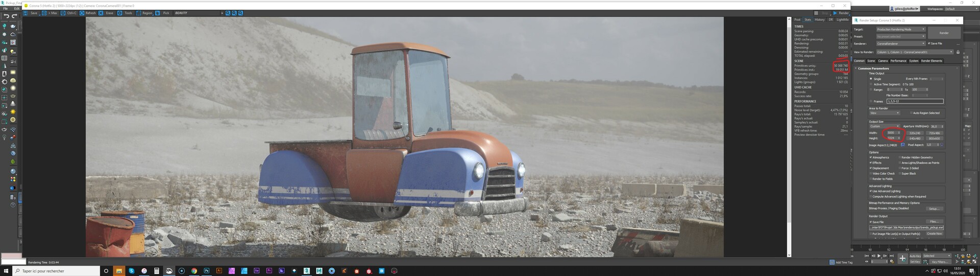
Task: Toggle Use Advanced Lighting checkbox
Action: tap(871, 191)
